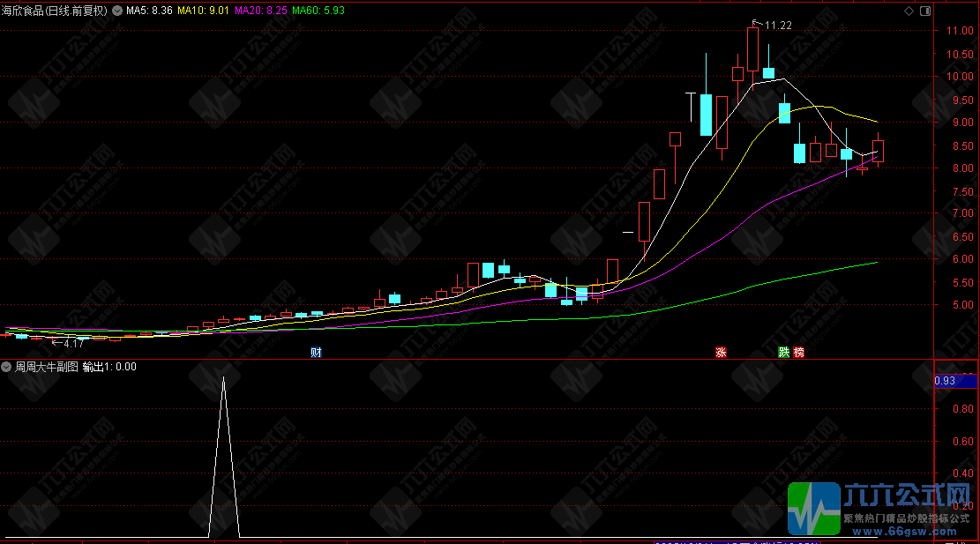
Task: Select the MA10 yellow average label
Action: pyautogui.click(x=203, y=11)
